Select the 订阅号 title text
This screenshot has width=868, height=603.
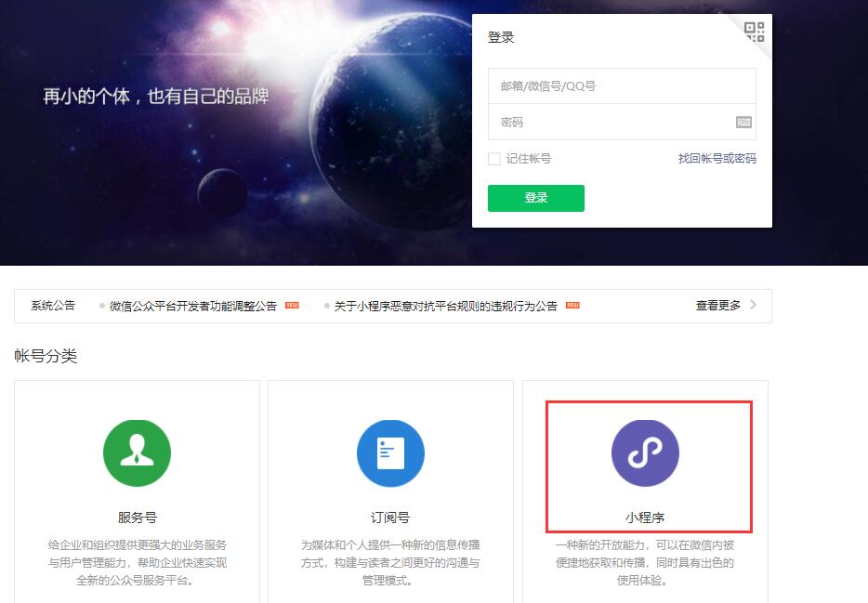pyautogui.click(x=390, y=518)
